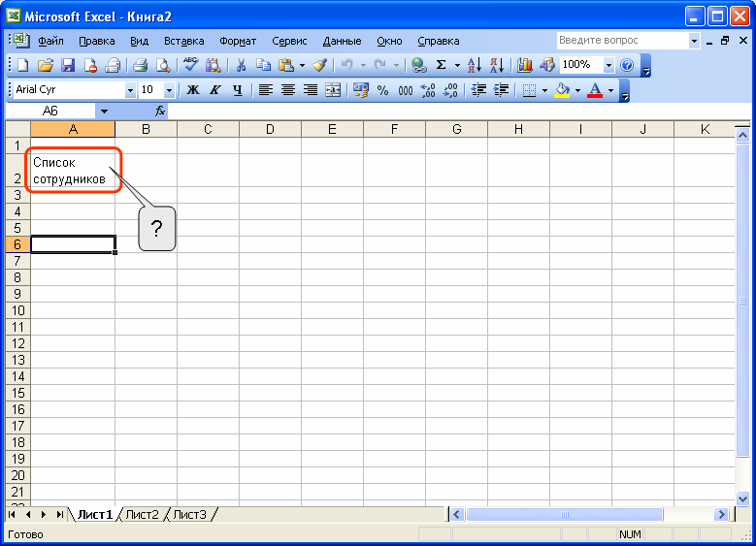This screenshot has height=546, width=756.
Task: Click the AutoSum sigma button
Action: tap(441, 65)
